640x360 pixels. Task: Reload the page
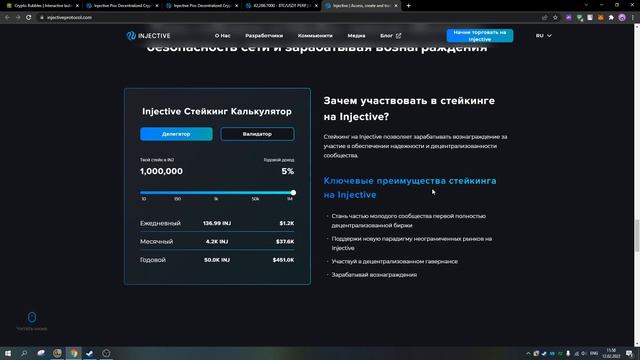(x=29, y=18)
